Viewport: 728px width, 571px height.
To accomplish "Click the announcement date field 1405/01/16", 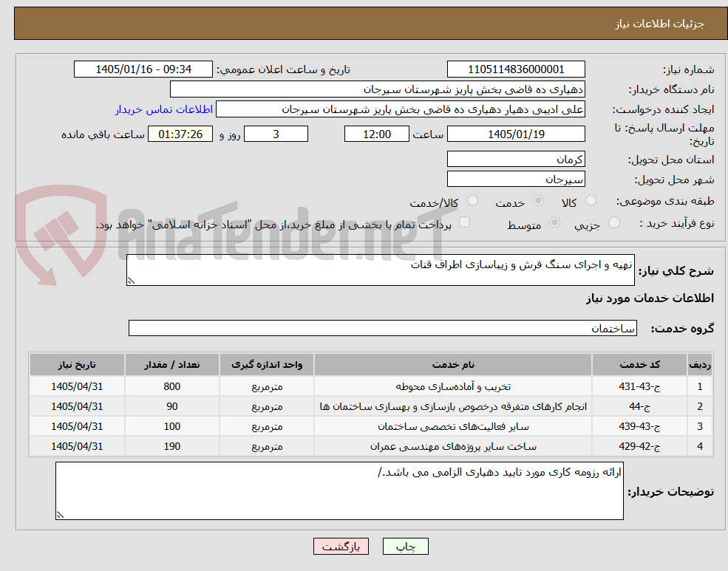I will (x=143, y=69).
